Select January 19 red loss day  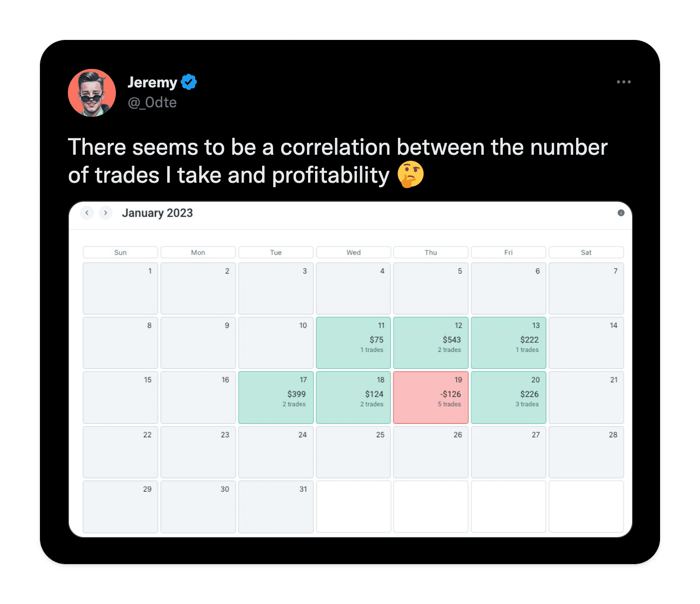point(431,397)
